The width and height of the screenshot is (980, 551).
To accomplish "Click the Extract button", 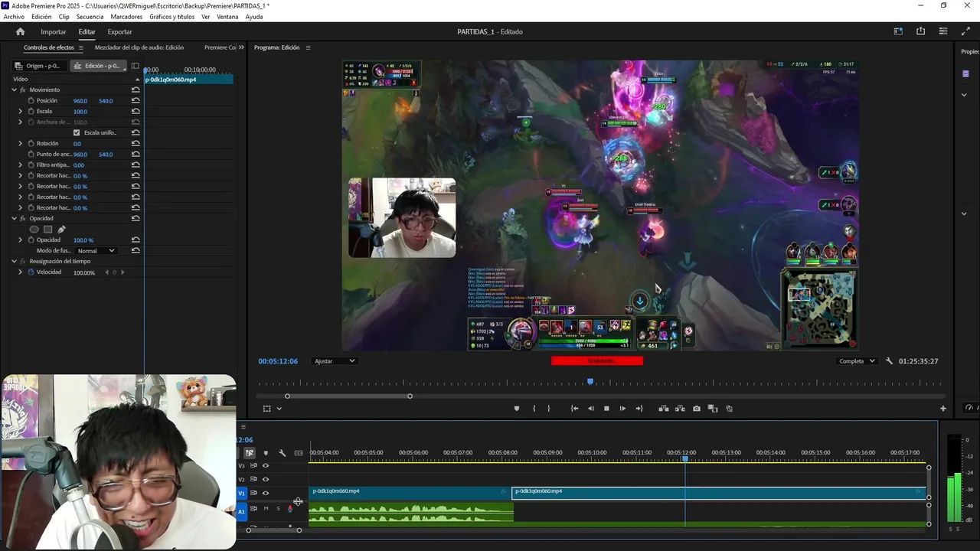I will tap(680, 409).
